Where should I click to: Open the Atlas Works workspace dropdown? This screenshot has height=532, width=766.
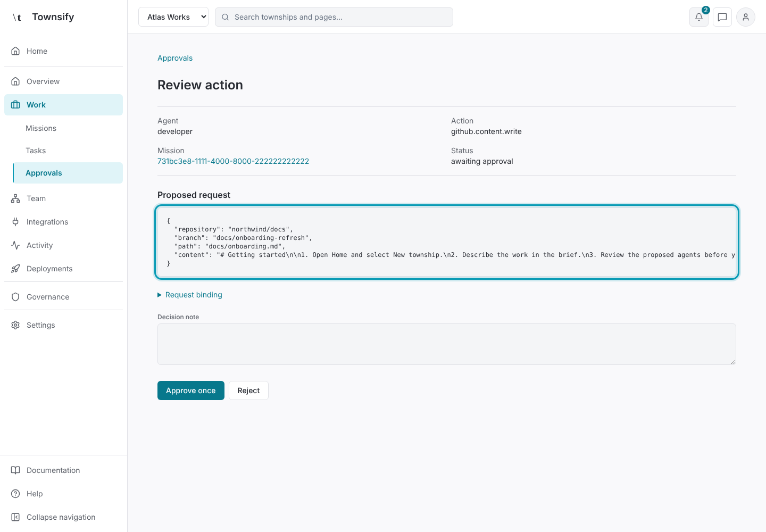click(173, 17)
